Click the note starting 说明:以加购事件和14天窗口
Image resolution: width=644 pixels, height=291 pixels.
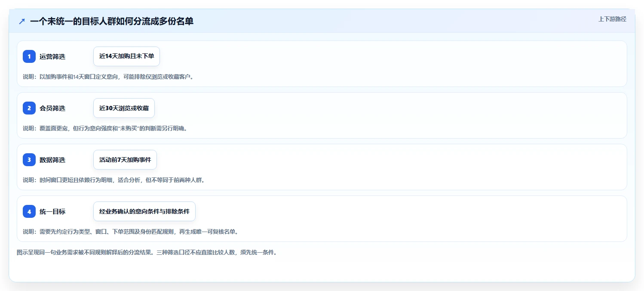[108, 77]
